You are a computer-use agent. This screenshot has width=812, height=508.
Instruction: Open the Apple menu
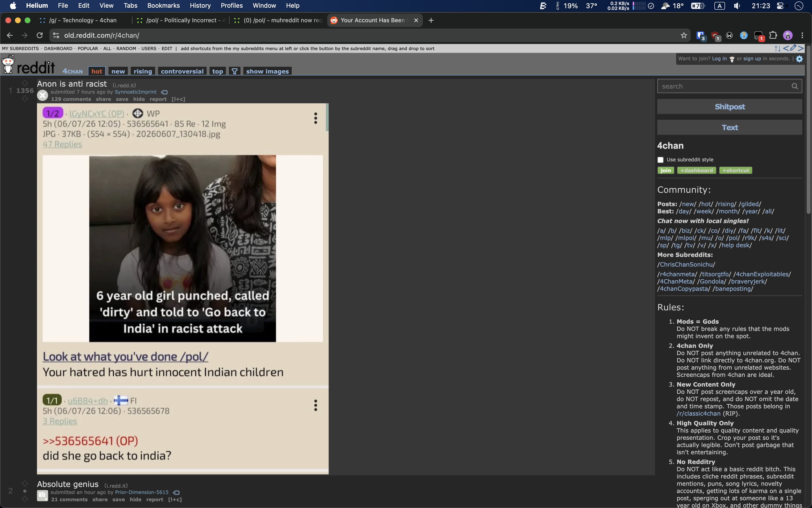tap(13, 6)
